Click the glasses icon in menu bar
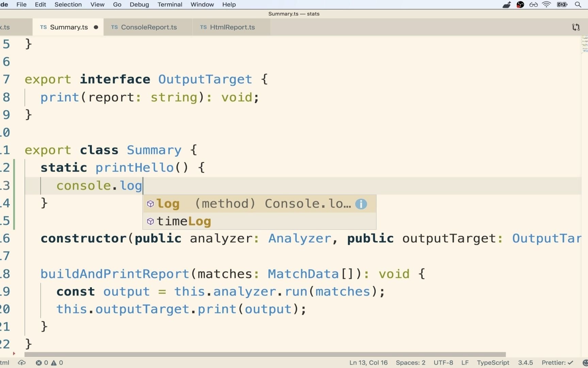The width and height of the screenshot is (588, 368). [x=534, y=4]
